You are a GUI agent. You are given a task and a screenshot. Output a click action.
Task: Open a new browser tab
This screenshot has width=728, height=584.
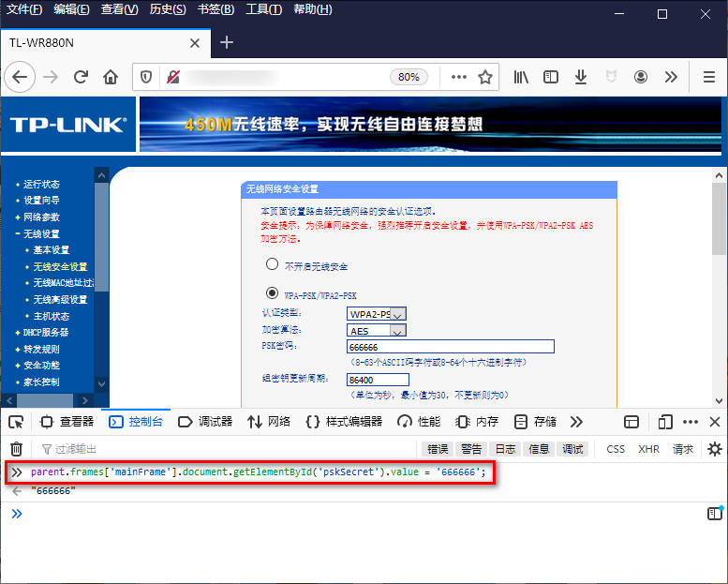pyautogui.click(x=227, y=43)
